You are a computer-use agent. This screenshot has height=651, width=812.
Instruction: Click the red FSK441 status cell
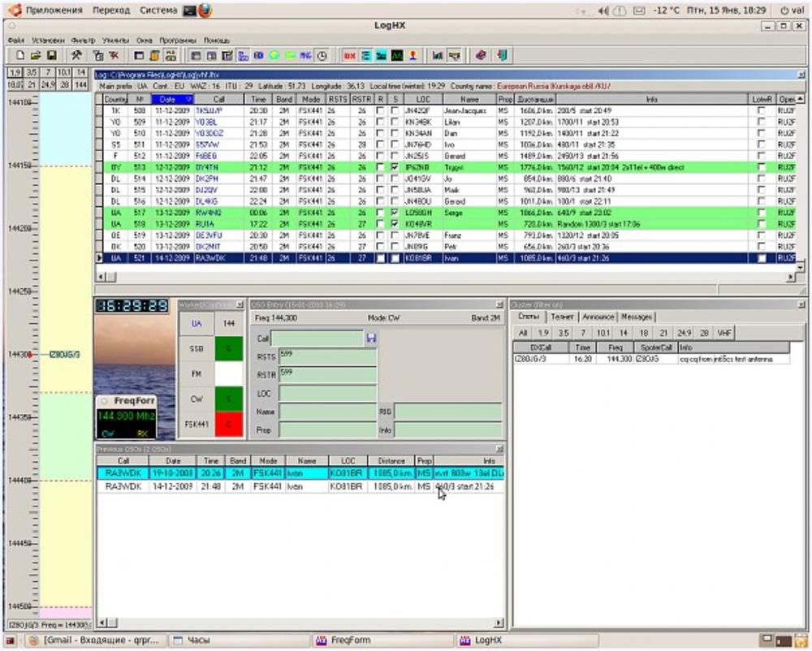[228, 424]
